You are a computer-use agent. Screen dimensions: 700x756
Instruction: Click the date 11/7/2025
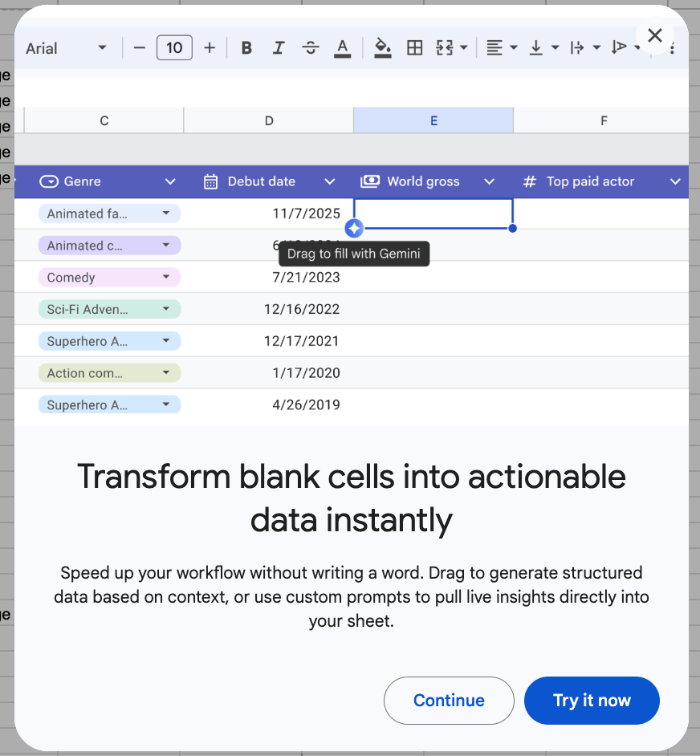pyautogui.click(x=307, y=213)
